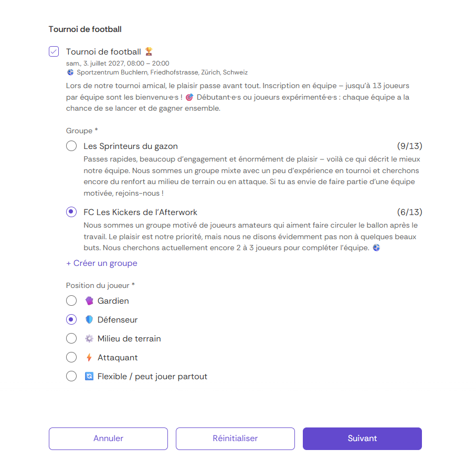The height and width of the screenshot is (471, 476).
Task: Choose Milieu de terrain as your position
Action: [x=71, y=338]
